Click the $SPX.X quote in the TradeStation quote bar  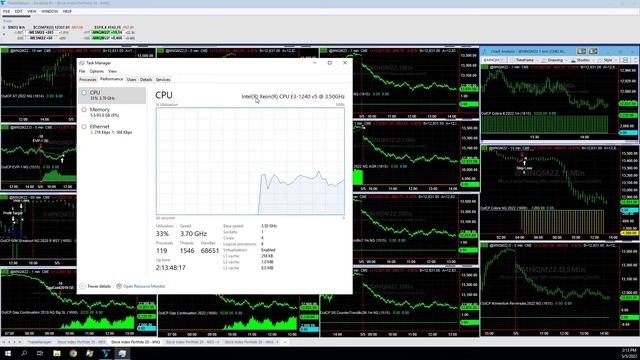point(114,27)
